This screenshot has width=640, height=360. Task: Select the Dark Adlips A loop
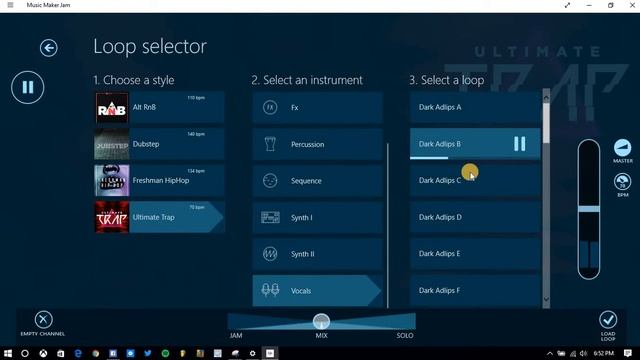pyautogui.click(x=475, y=107)
